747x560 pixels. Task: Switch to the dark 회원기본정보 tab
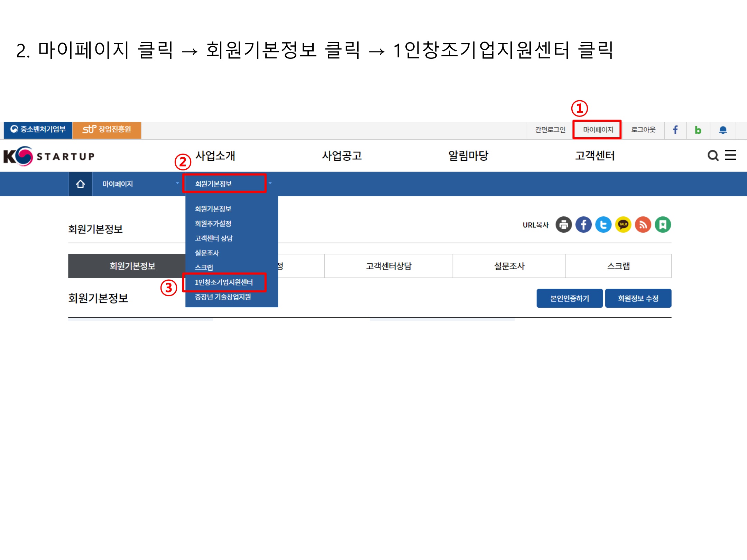pos(127,266)
